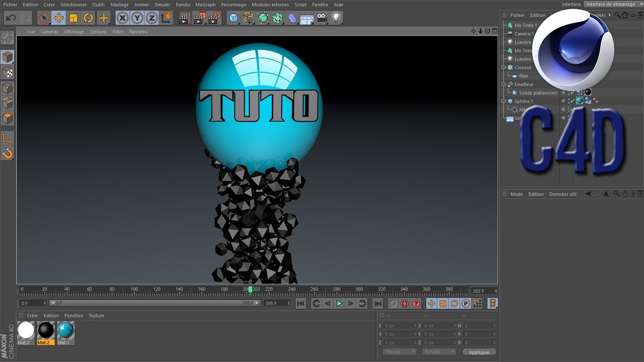Select the Live Selection tool
This screenshot has height=362, width=644.
point(44,18)
